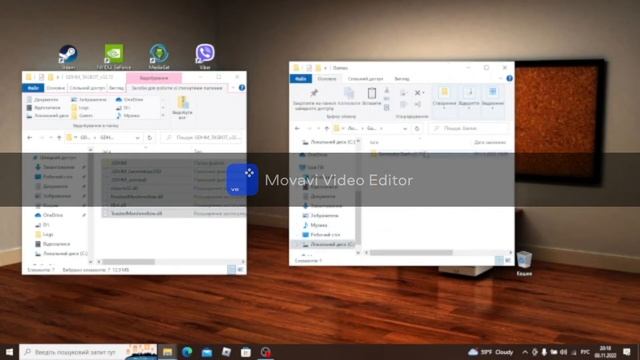This screenshot has height=360, width=640.
Task: Open the notification center icon
Action: tap(627, 352)
